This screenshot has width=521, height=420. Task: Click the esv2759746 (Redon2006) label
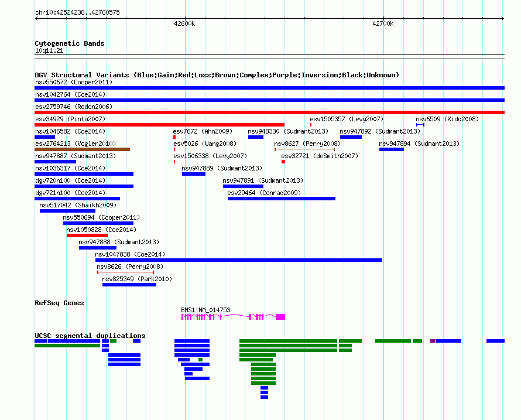coord(74,107)
